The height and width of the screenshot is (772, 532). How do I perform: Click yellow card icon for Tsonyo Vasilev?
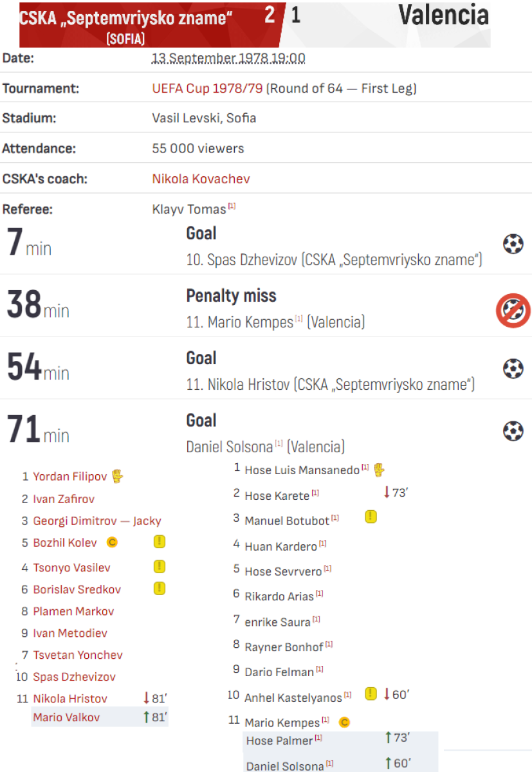point(160,567)
